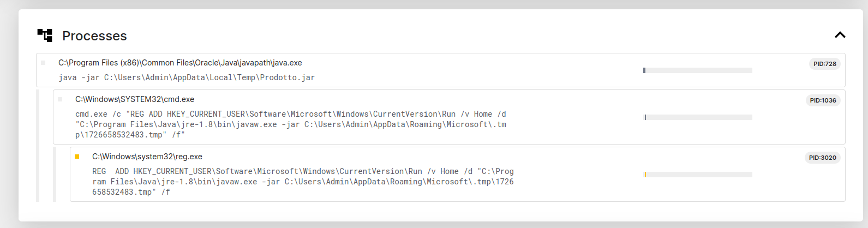868x228 pixels.
Task: Click the java.exe process timeline bar
Action: pos(697,70)
